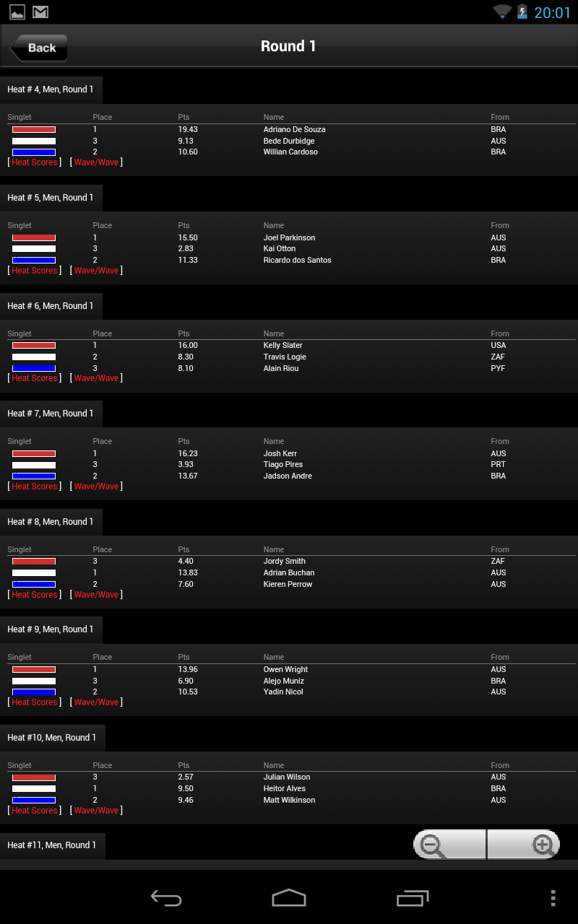Open the overflow three-dot menu
This screenshot has height=924, width=578.
coord(553,898)
